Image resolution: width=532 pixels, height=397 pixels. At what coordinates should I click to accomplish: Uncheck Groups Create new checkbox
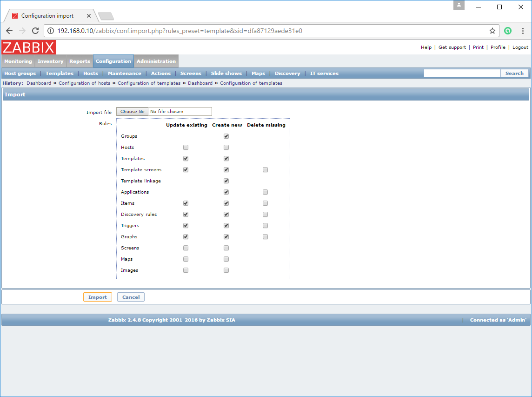coord(226,136)
